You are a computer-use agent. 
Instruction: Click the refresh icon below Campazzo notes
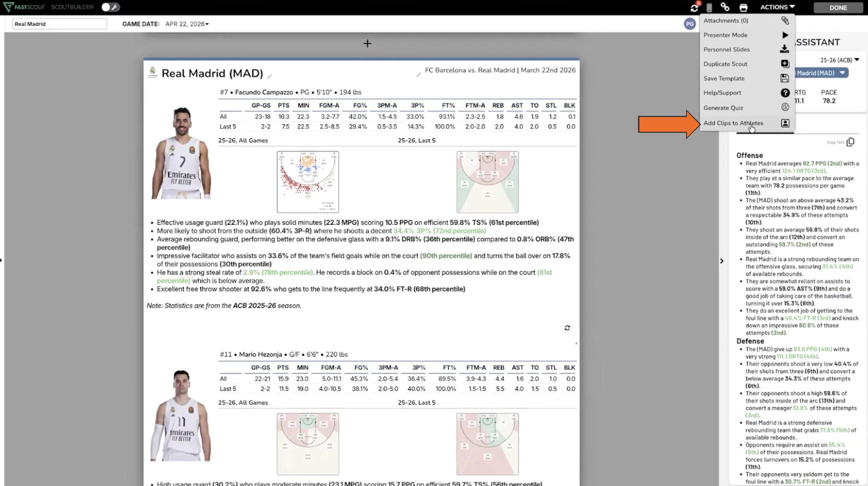(567, 328)
